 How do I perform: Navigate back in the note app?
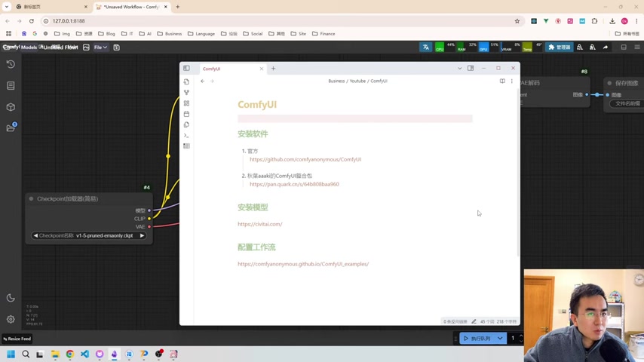tap(203, 81)
